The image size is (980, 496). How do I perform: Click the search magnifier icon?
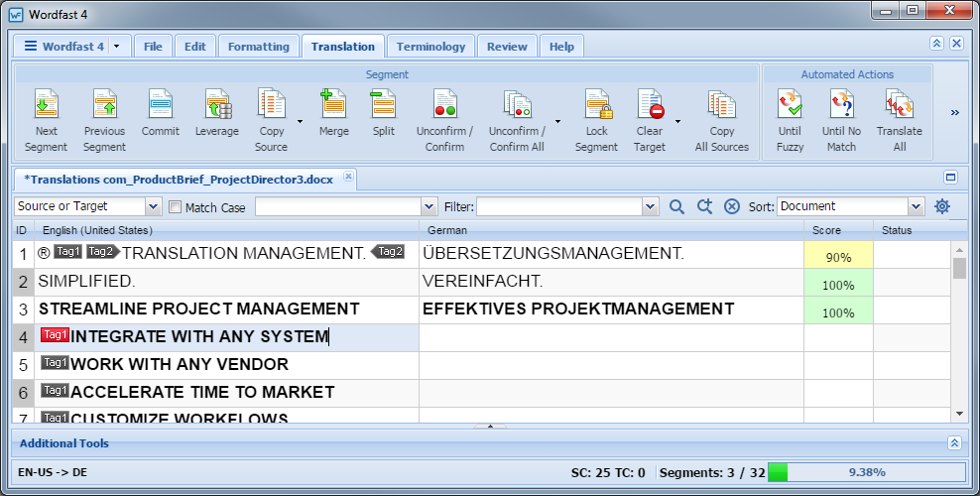(676, 206)
